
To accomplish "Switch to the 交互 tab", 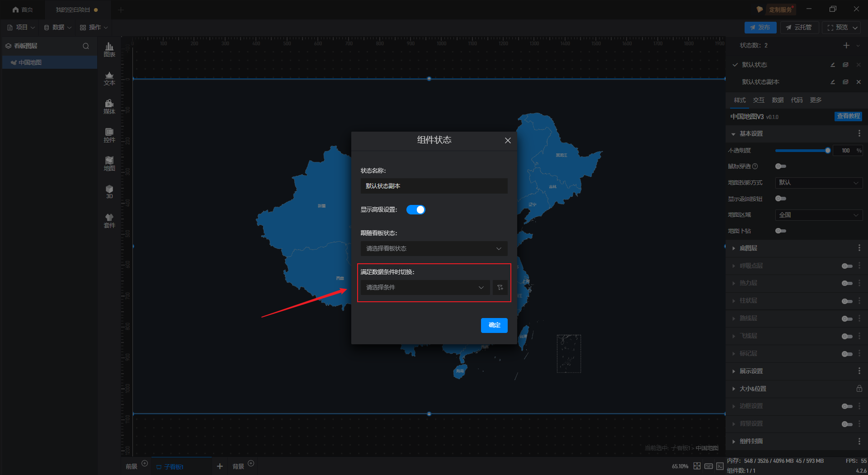I will coord(759,100).
